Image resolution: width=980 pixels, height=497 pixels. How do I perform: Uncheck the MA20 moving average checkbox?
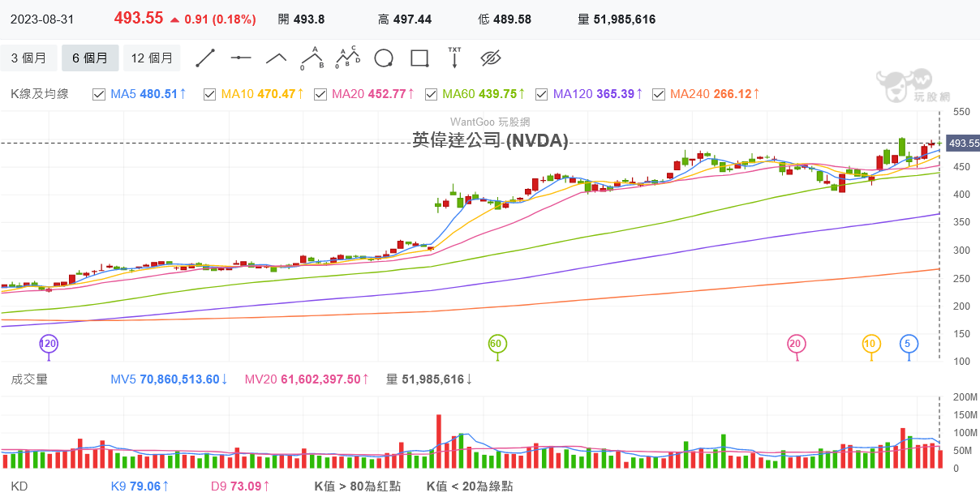320,94
